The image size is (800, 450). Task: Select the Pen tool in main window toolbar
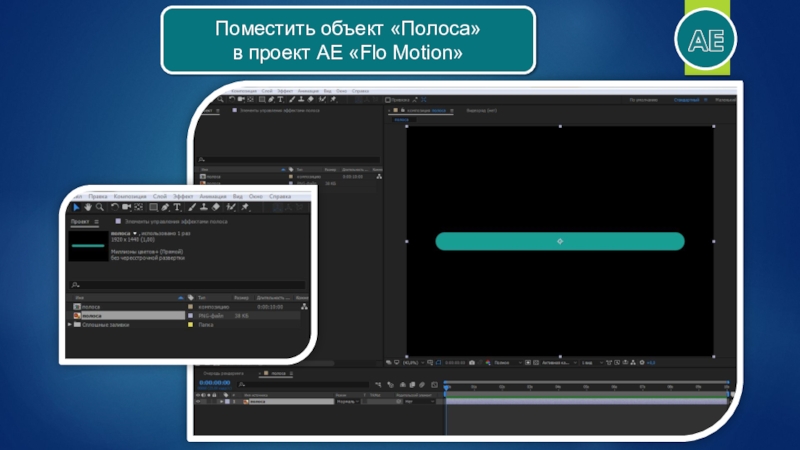tap(271, 99)
